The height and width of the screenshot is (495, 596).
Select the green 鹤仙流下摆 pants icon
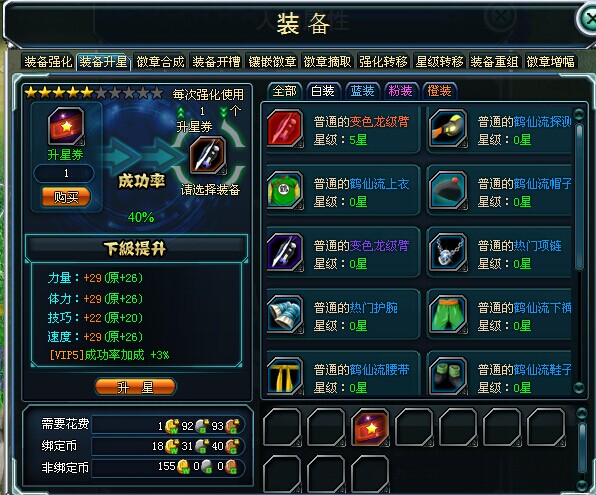[448, 314]
